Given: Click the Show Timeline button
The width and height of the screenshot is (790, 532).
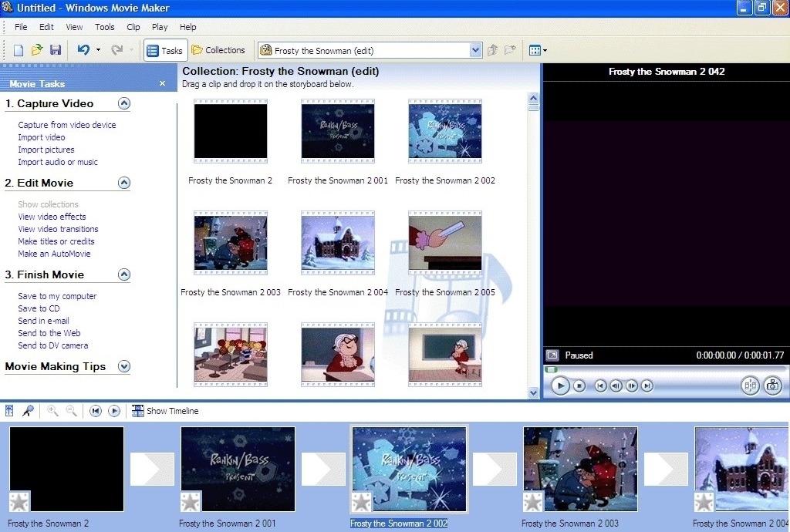Looking at the screenshot, I should 165,411.
